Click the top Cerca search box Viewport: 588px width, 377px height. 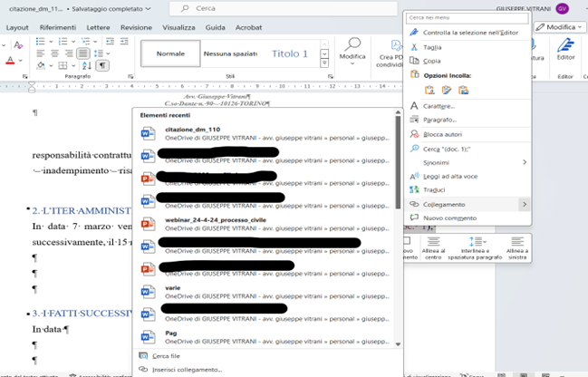(x=283, y=8)
